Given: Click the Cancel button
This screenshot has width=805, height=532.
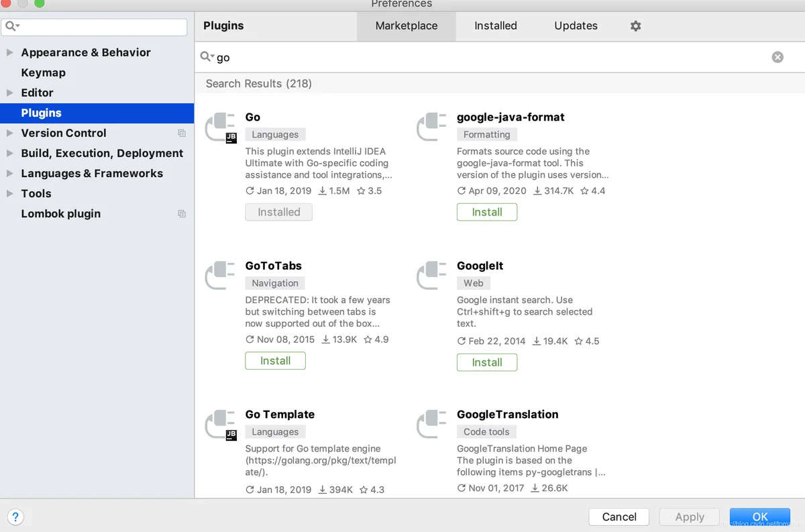Looking at the screenshot, I should 619,517.
